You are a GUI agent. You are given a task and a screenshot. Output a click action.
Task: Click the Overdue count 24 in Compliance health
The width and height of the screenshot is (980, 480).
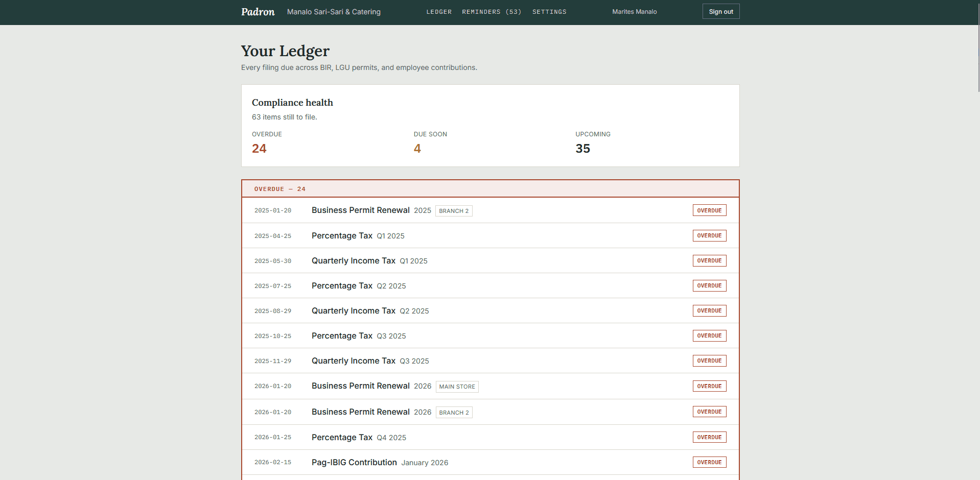259,149
